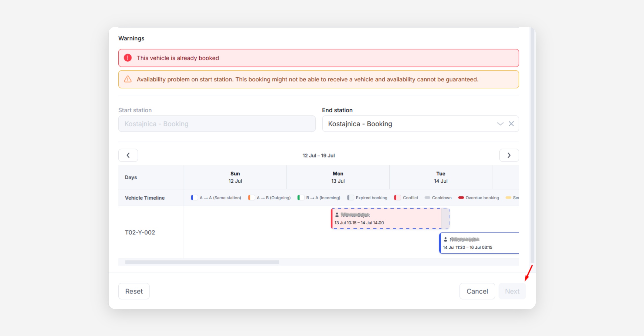644x336 pixels.
Task: Click the orange triangle availability warning icon
Action: 128,79
